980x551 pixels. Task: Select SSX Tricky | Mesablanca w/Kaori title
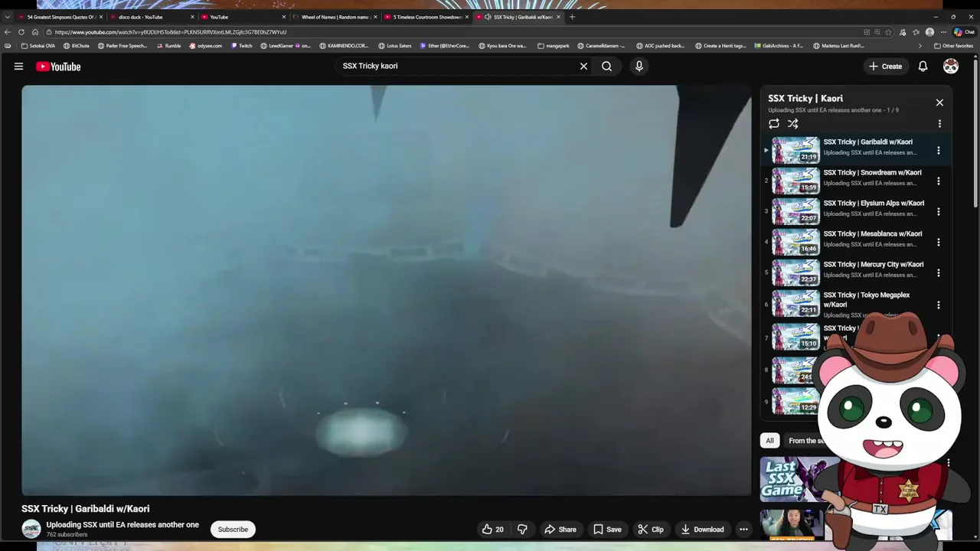coord(873,234)
